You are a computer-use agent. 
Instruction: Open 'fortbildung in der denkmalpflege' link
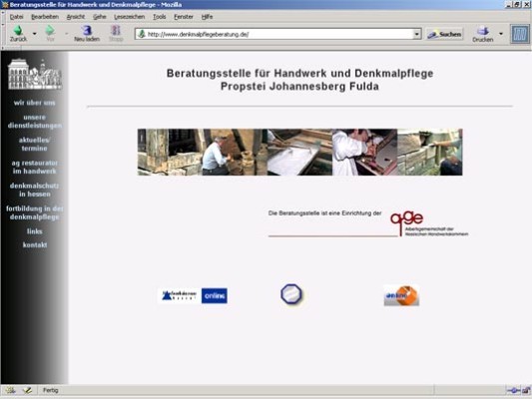point(35,212)
